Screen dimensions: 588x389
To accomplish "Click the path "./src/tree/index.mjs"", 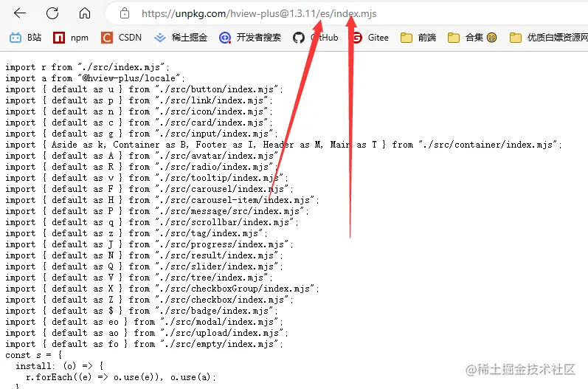I will (x=212, y=278).
